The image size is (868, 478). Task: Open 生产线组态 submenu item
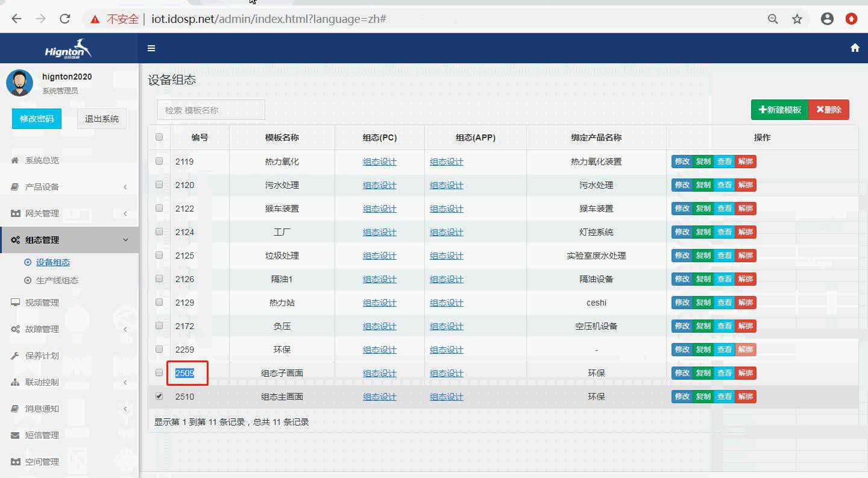[57, 280]
